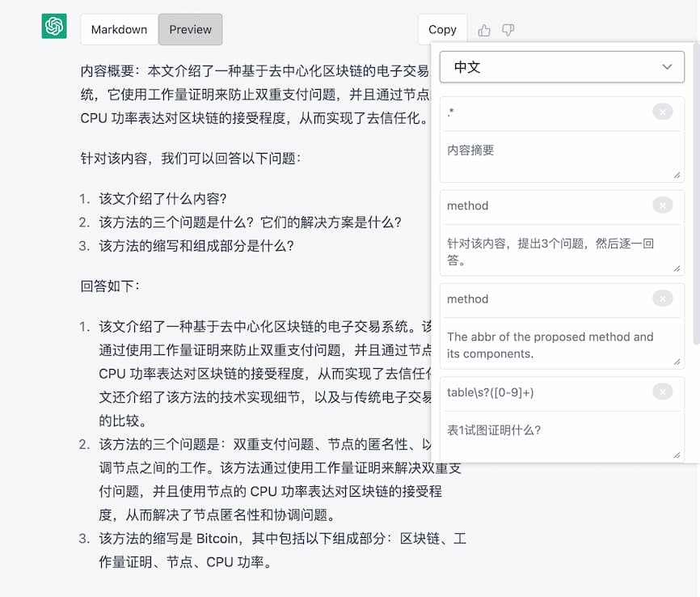
Task: Click the text 针对该内容，我们可以回答以下问题
Action: pyautogui.click(x=191, y=159)
